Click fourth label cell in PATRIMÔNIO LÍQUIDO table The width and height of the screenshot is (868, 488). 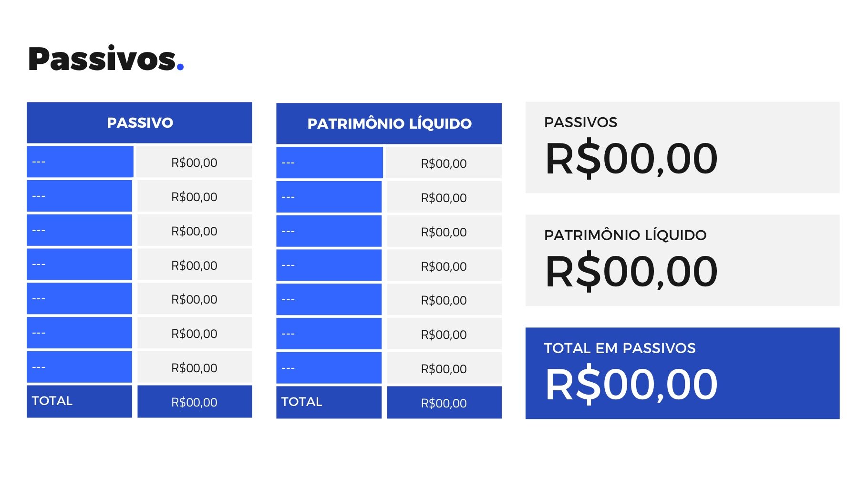pyautogui.click(x=329, y=265)
